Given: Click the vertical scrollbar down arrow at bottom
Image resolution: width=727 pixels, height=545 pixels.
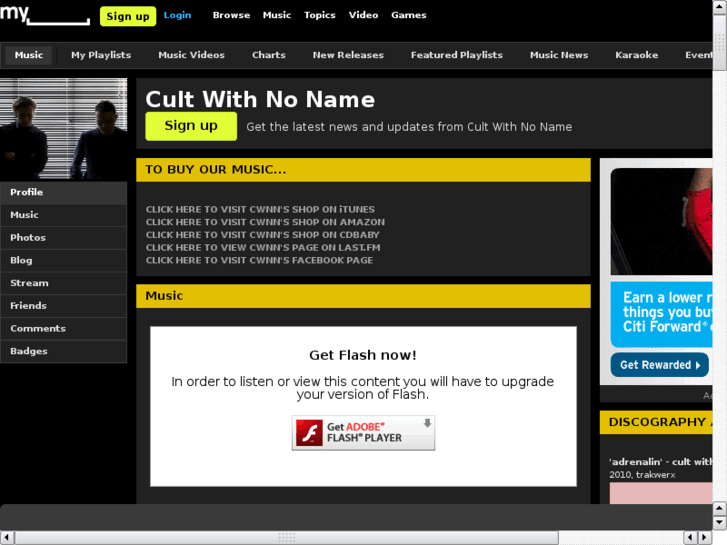Looking at the screenshot, I should coord(720,522).
